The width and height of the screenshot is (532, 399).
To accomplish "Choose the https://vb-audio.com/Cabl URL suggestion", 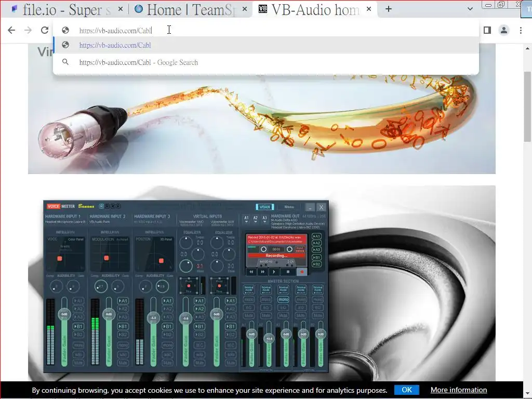I will [266, 45].
